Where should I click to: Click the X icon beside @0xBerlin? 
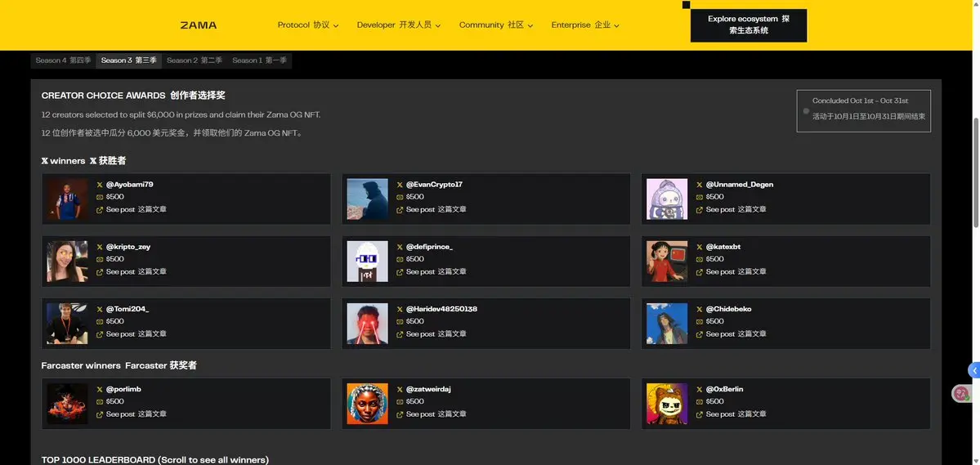pyautogui.click(x=700, y=389)
